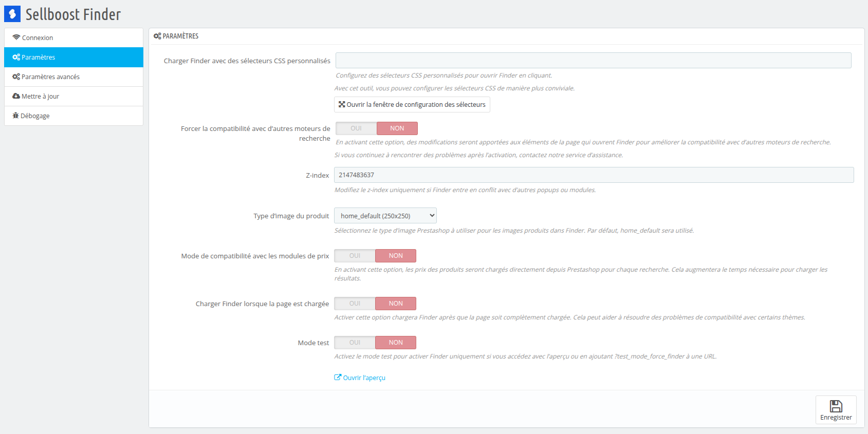Click the expand icon on the selector configuration button
The height and width of the screenshot is (434, 868).
point(342,104)
